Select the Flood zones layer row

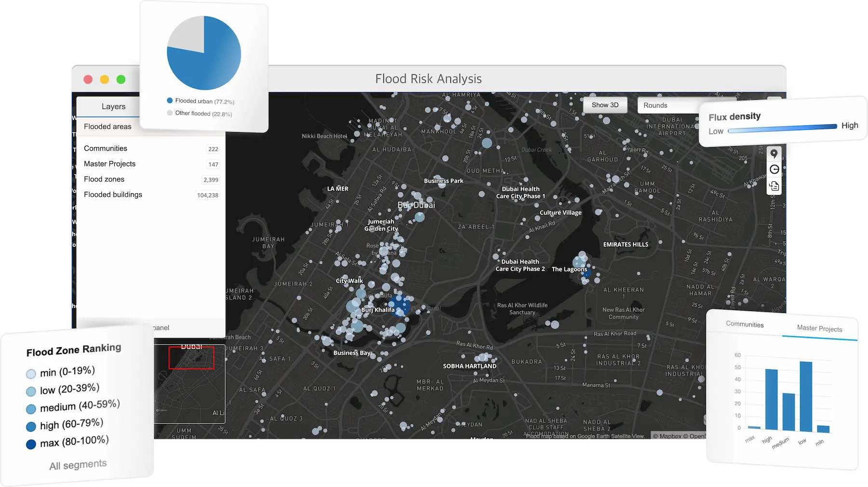[x=151, y=179]
